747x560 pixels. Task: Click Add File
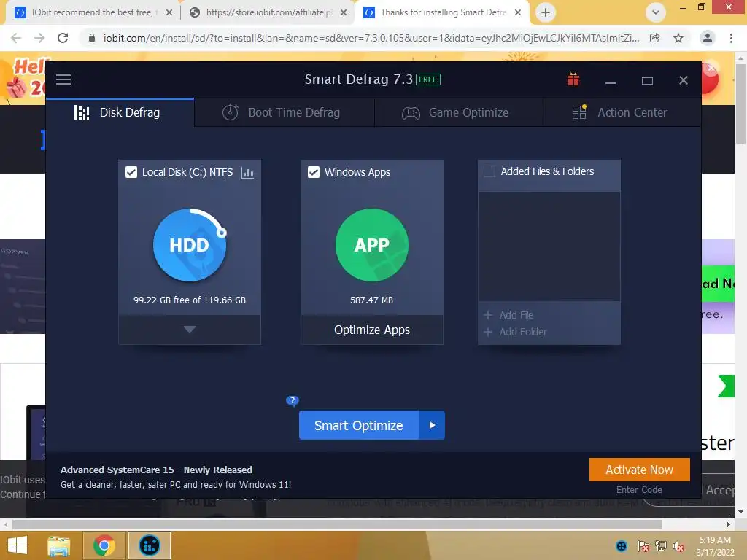click(508, 315)
